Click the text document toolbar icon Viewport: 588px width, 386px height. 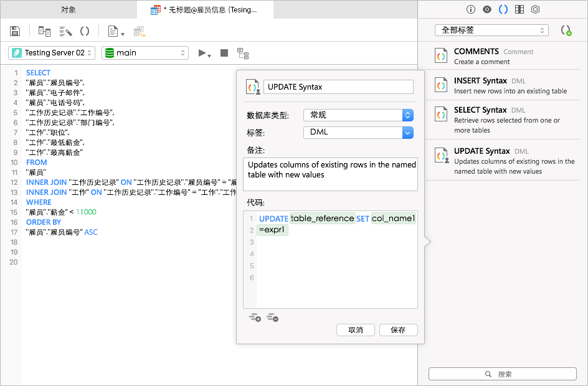(113, 31)
